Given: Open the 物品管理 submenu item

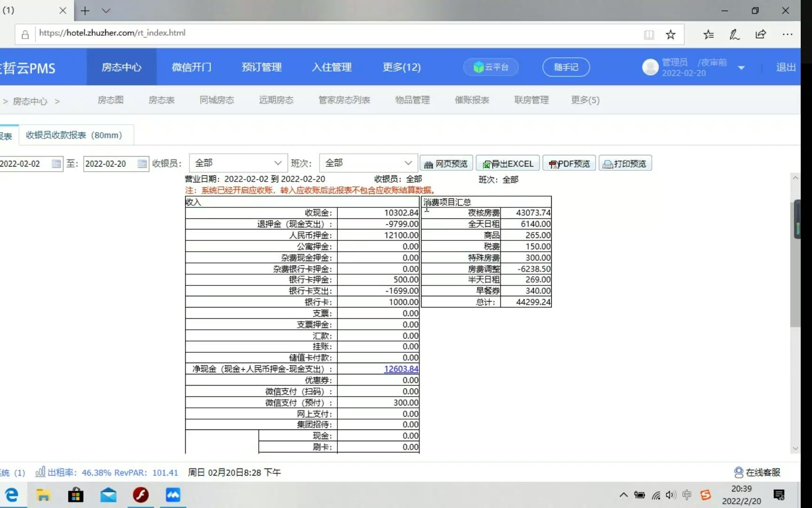Looking at the screenshot, I should tap(413, 100).
